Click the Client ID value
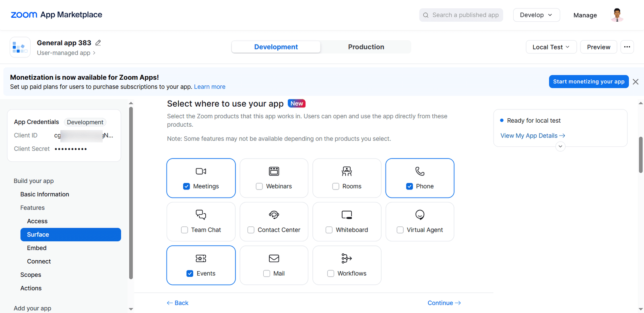Screen dimensions: 644x313 84,136
